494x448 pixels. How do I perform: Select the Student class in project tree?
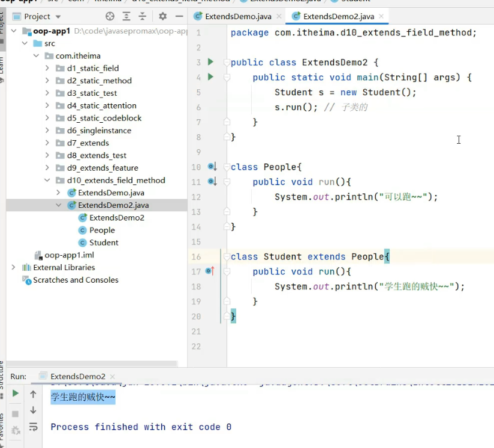[104, 243]
